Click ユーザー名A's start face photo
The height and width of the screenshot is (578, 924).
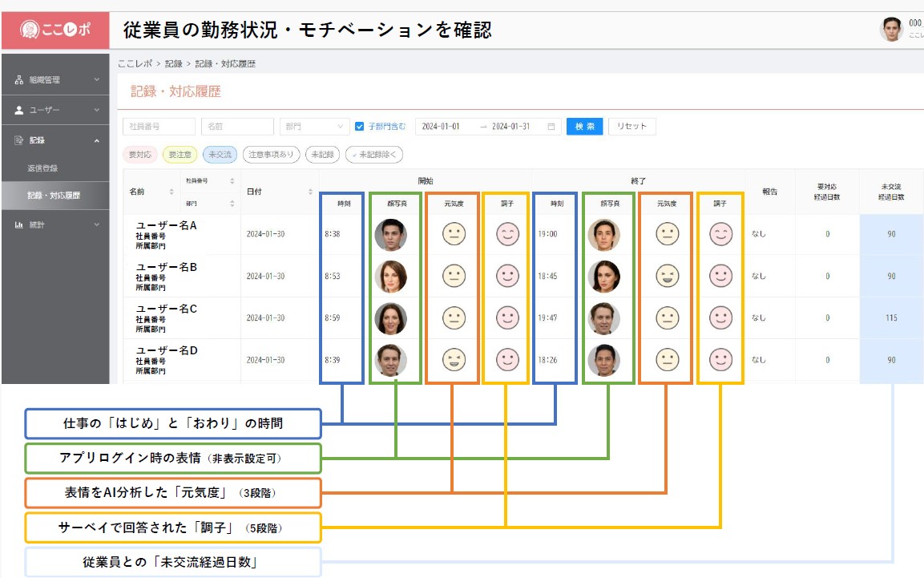(390, 235)
